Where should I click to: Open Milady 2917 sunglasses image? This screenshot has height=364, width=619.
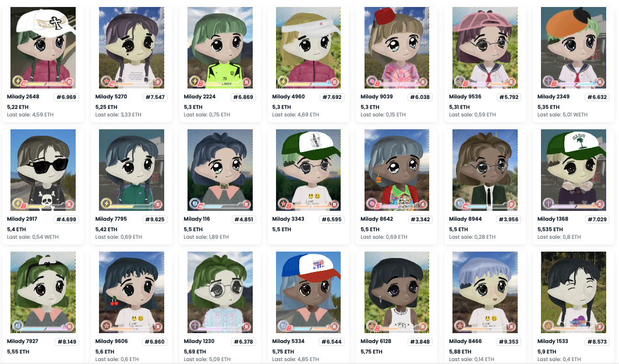[43, 170]
